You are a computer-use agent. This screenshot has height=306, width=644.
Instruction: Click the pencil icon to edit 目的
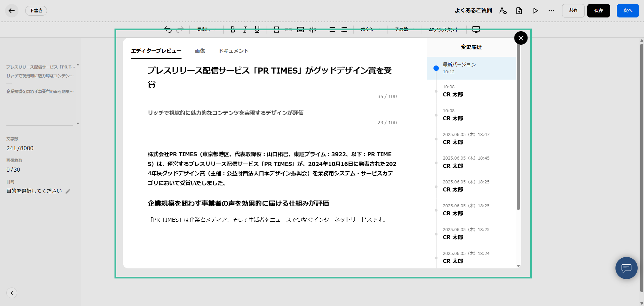pos(68,191)
